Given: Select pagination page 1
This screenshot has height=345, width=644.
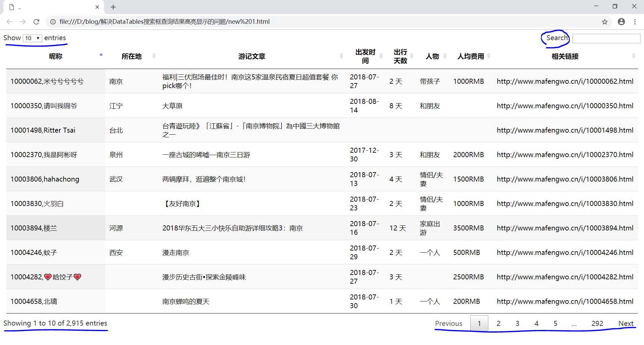Looking at the screenshot, I should point(479,324).
